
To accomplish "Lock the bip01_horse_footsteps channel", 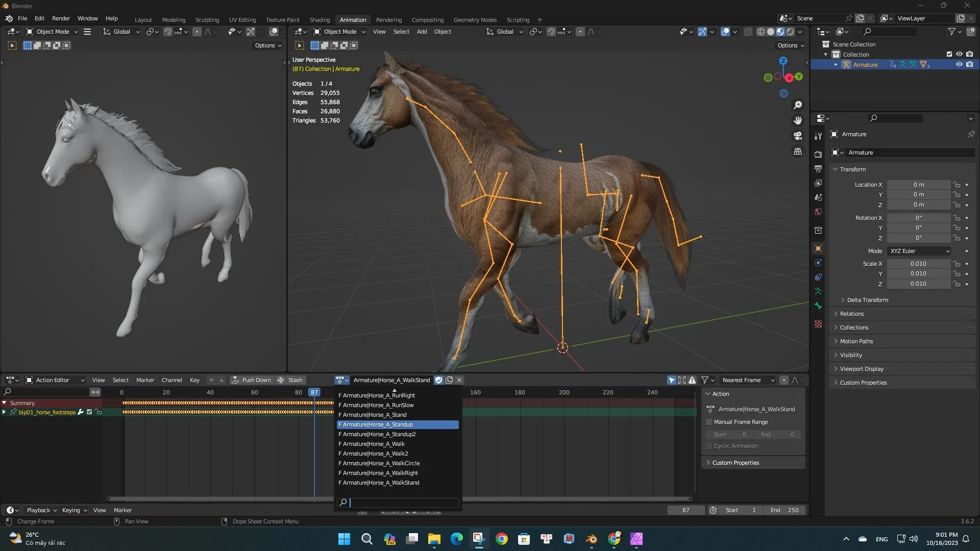I will [99, 412].
